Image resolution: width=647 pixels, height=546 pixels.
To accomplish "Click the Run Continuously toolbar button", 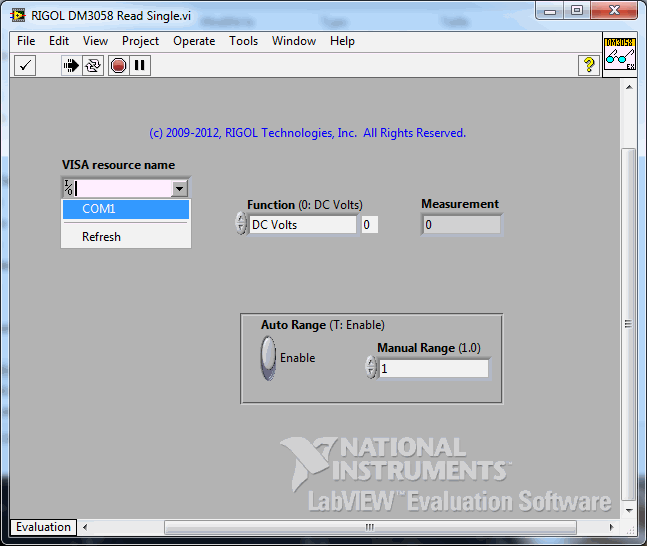I will [x=93, y=65].
